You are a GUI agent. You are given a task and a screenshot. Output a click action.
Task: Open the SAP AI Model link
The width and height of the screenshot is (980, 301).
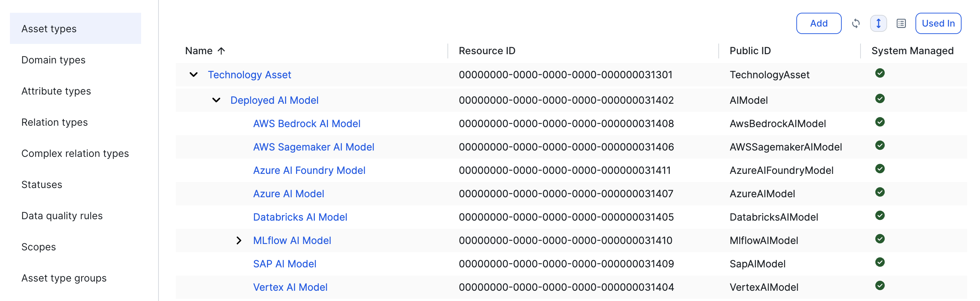(x=285, y=264)
